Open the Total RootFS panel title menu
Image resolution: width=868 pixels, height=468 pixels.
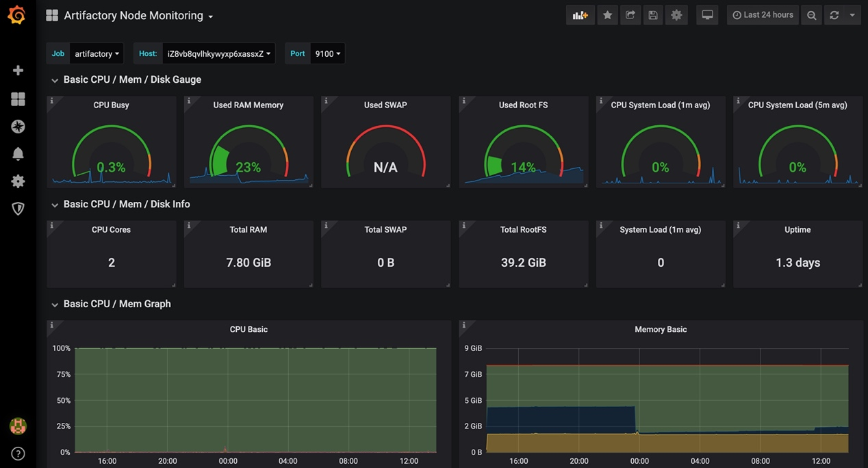523,229
